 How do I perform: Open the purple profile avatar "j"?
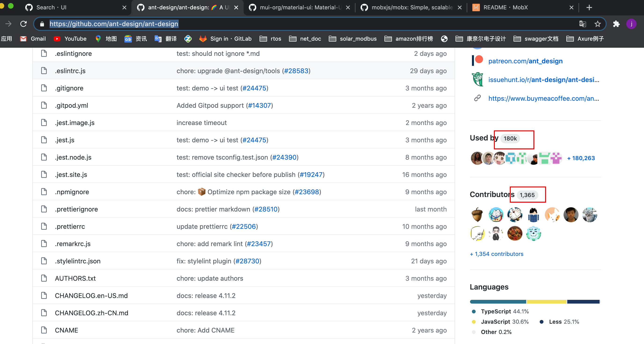(x=631, y=24)
